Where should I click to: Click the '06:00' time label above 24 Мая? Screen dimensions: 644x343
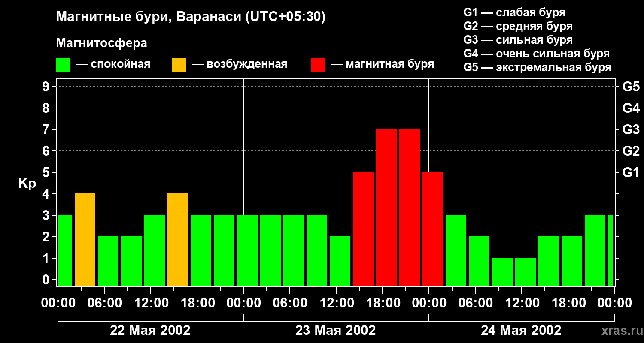[475, 303]
